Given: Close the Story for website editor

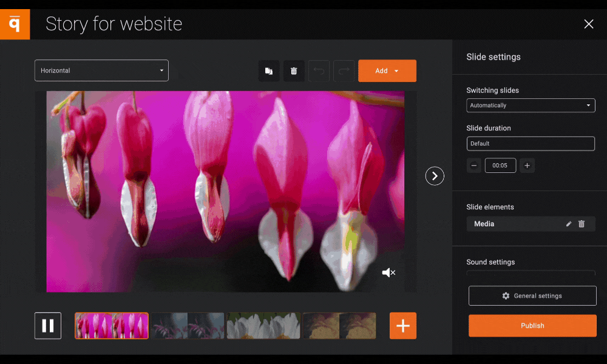Looking at the screenshot, I should coord(588,24).
